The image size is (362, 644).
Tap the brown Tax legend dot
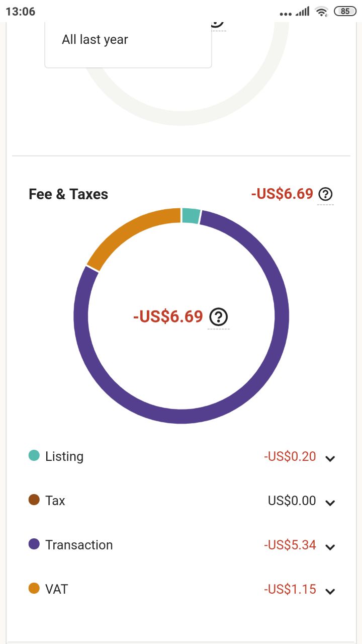(34, 500)
